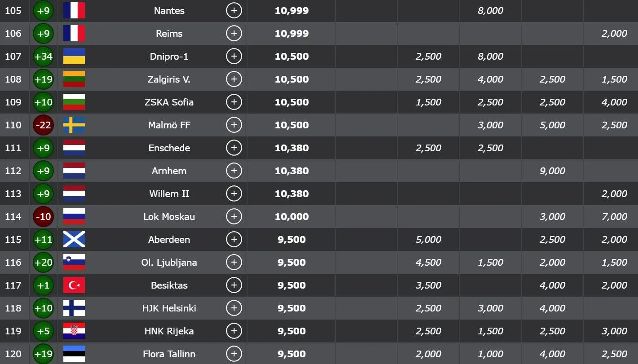Image resolution: width=638 pixels, height=364 pixels.
Task: Expand the Enschede row plus icon
Action: coord(234,148)
